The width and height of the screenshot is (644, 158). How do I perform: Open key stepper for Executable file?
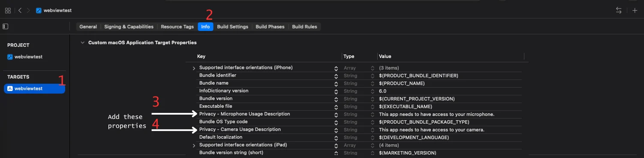pyautogui.click(x=336, y=107)
